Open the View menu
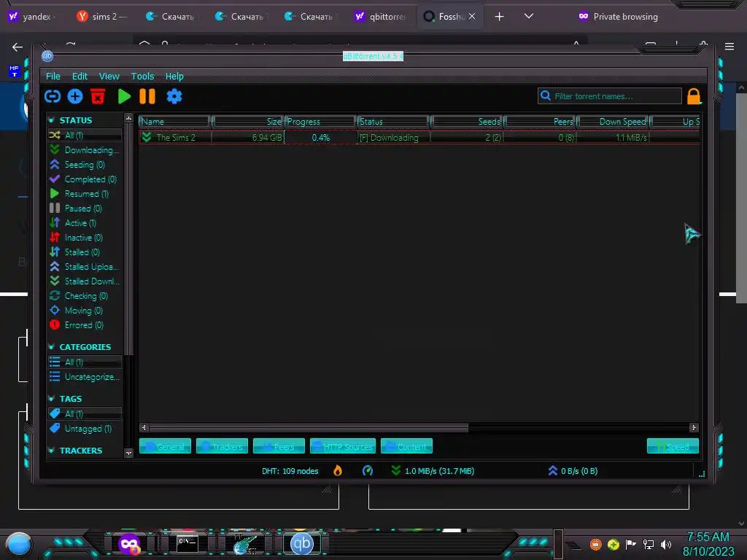Screen dimensions: 747x560 tap(109, 76)
